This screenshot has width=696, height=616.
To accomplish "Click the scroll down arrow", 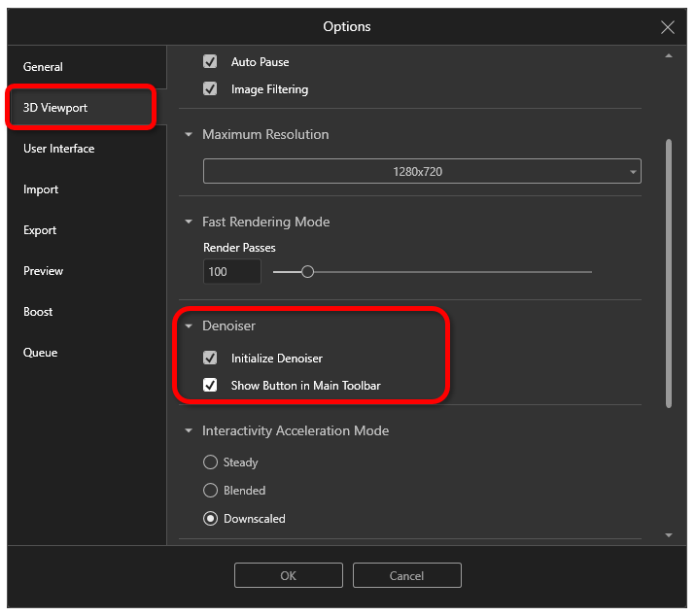I will (669, 535).
